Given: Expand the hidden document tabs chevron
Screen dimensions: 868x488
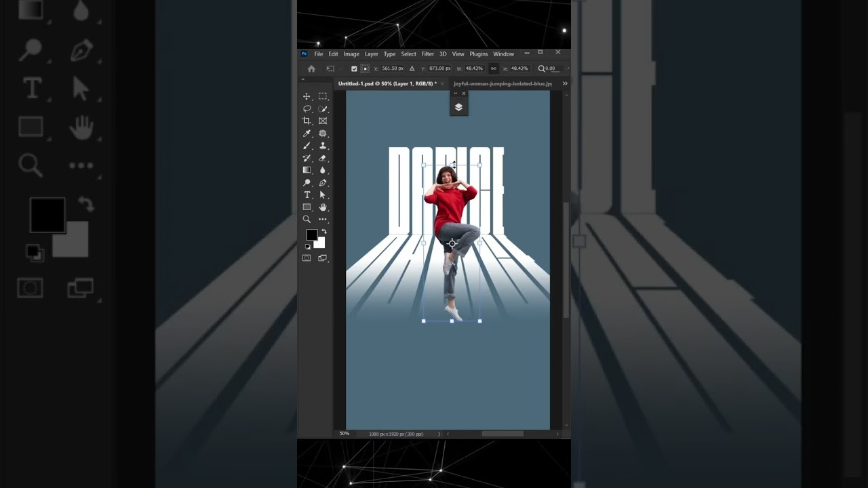Looking at the screenshot, I should point(565,83).
